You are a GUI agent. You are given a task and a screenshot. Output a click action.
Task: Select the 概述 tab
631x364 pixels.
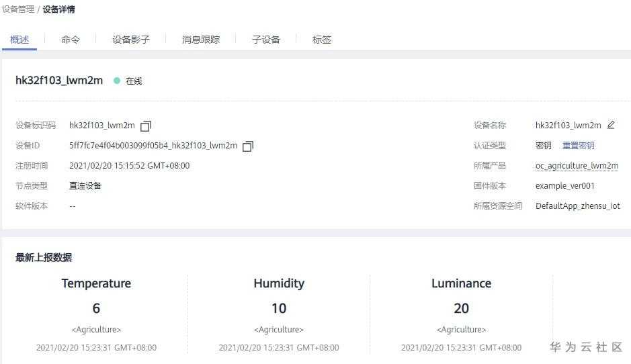pyautogui.click(x=19, y=40)
